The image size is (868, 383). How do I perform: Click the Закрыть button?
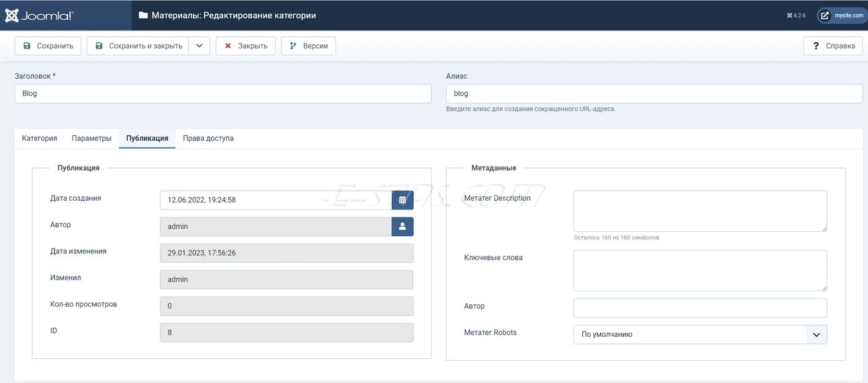[246, 46]
